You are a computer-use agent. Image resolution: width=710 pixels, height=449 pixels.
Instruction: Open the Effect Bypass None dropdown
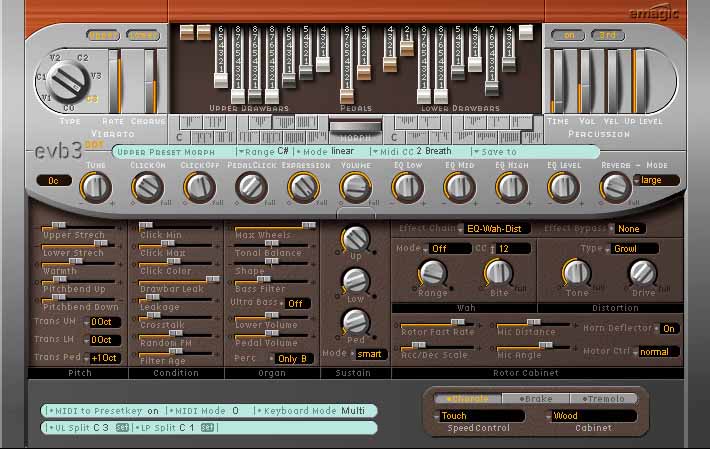click(x=628, y=229)
